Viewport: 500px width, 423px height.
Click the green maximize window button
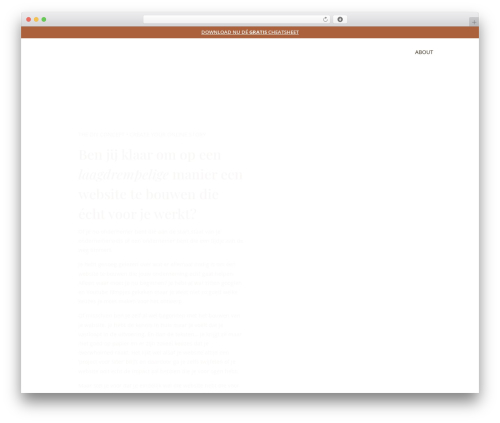(44, 19)
